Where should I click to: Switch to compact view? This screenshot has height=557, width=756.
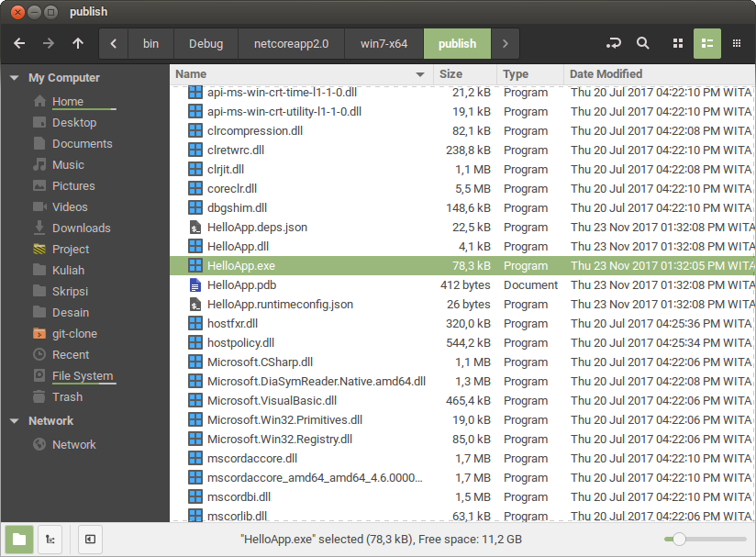coord(737,43)
